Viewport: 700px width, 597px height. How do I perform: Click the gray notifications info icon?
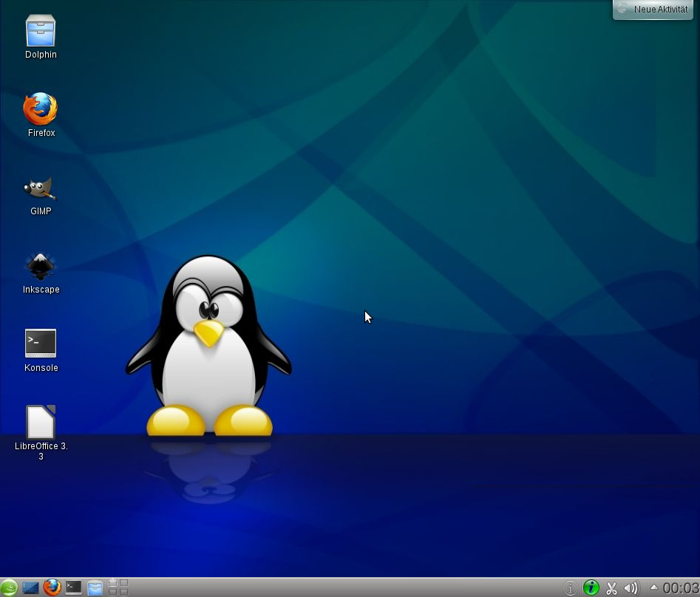coord(570,587)
